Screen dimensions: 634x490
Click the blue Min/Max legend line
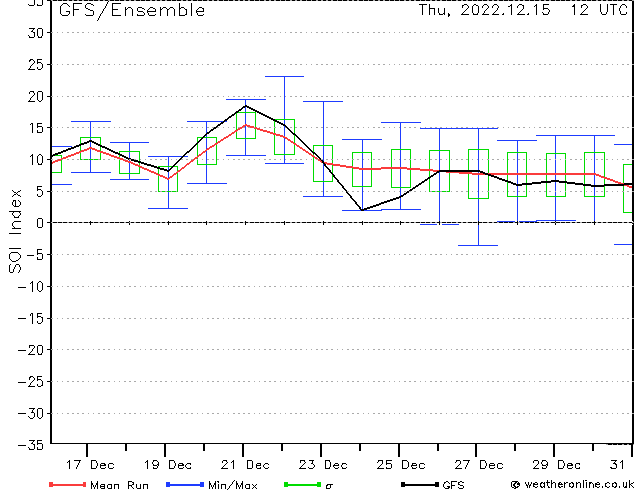185,484
